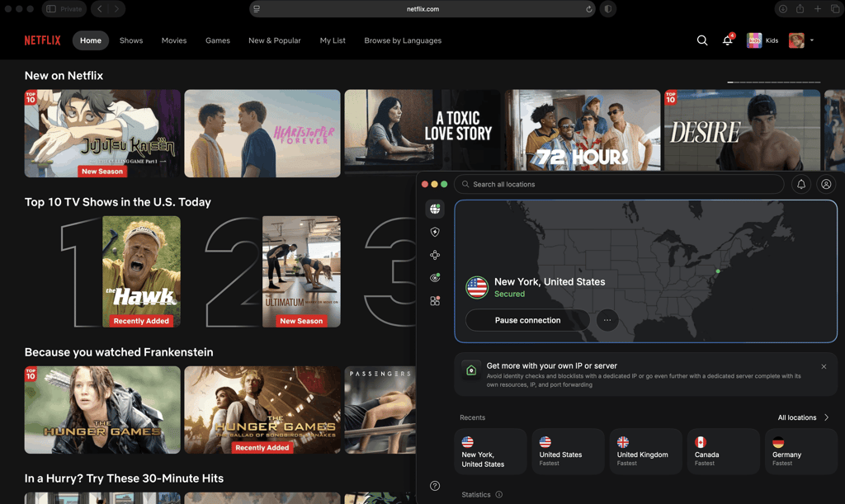Screen dimensions: 845x504
Task: Show Safari tab overview
Action: pos(835,8)
